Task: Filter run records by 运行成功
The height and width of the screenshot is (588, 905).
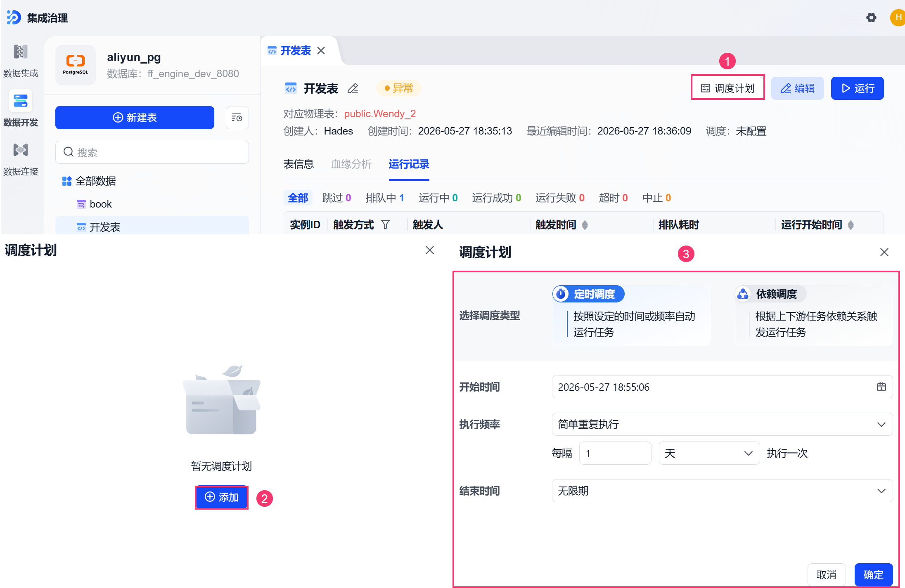Action: coord(497,198)
